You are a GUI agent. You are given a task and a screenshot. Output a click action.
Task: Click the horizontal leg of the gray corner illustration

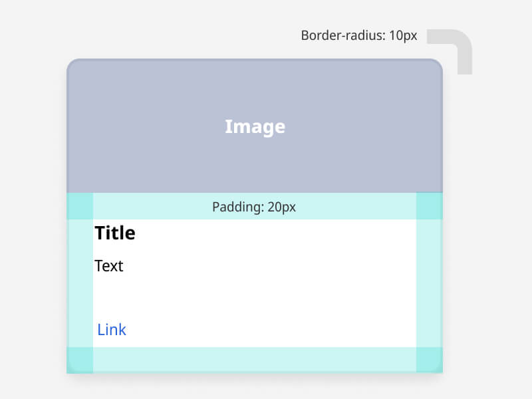(441, 37)
